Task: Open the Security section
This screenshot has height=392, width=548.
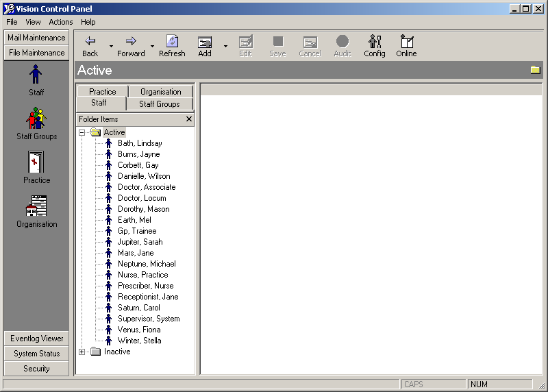Action: pos(36,369)
